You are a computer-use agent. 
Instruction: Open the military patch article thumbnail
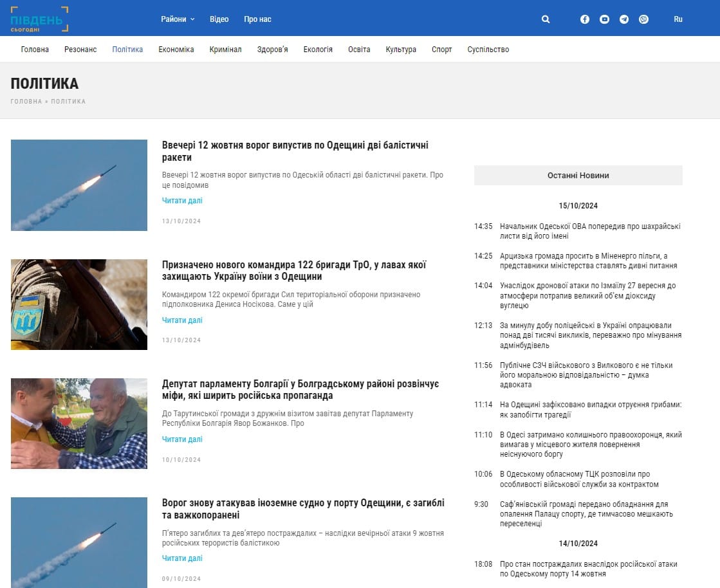tap(79, 304)
